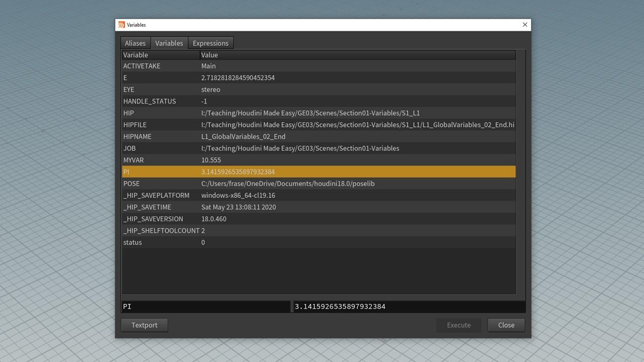This screenshot has height=362, width=644.
Task: Click the save time Sat May 23 value
Action: 238,207
